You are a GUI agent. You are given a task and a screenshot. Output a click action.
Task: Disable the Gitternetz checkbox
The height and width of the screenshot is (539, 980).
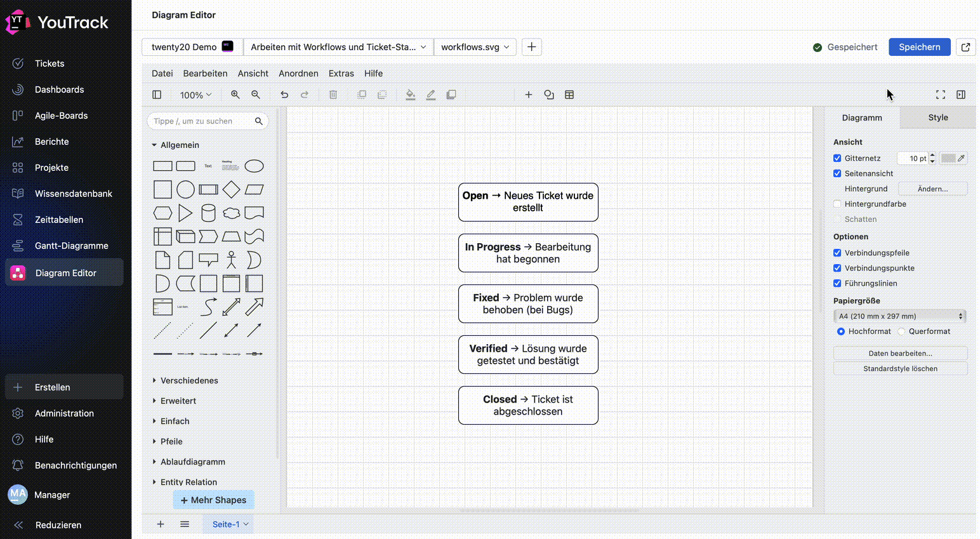837,158
